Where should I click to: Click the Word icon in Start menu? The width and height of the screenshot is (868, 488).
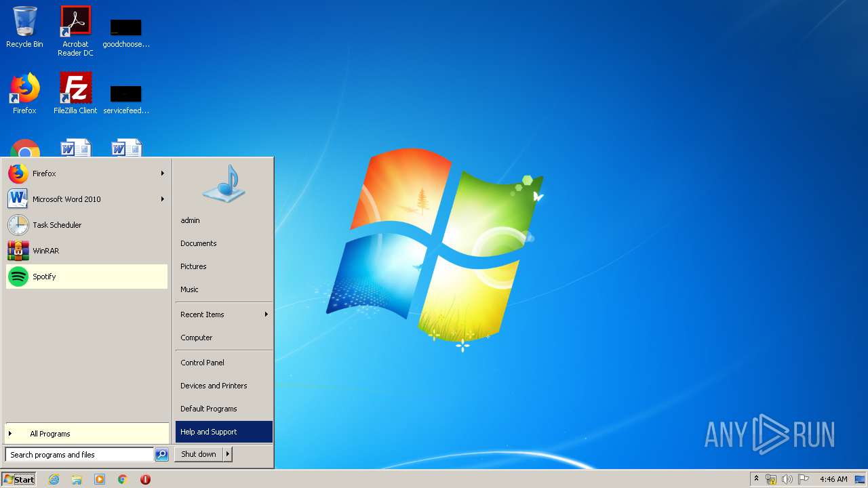[x=18, y=199]
